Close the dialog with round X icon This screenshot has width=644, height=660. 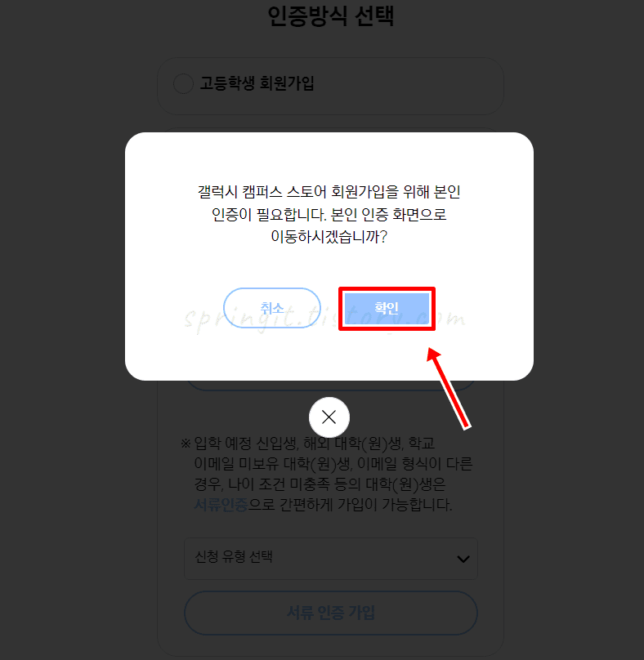point(329,417)
